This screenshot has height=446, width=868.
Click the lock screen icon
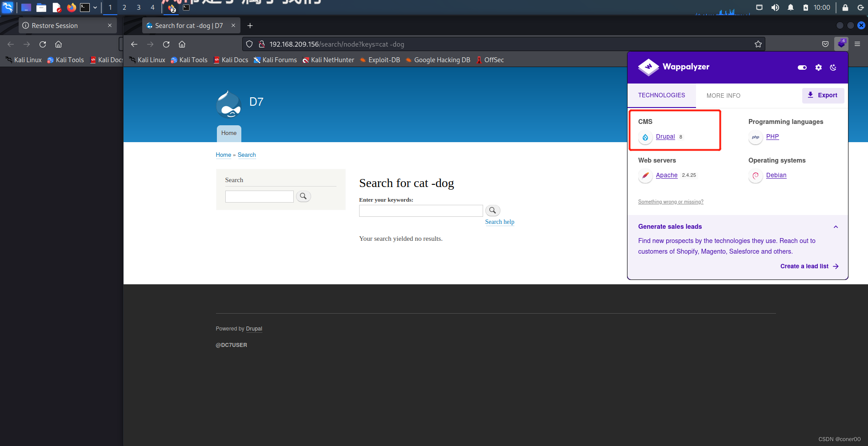[845, 7]
